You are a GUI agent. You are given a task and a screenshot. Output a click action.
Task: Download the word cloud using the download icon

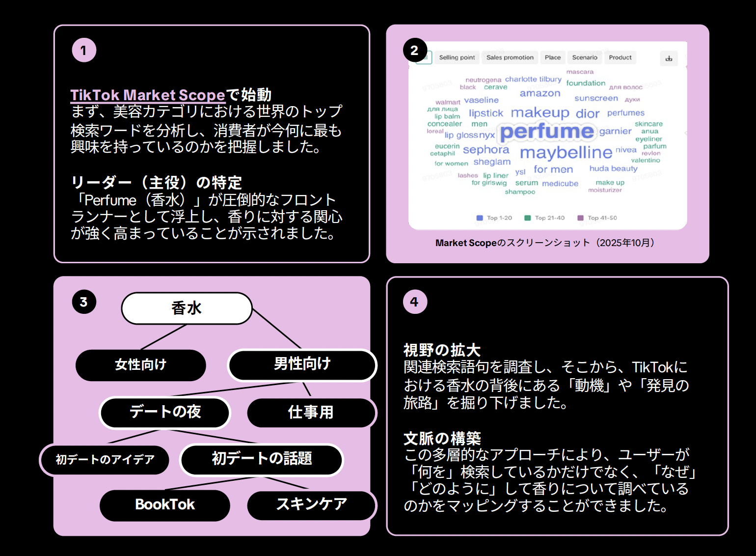(669, 58)
